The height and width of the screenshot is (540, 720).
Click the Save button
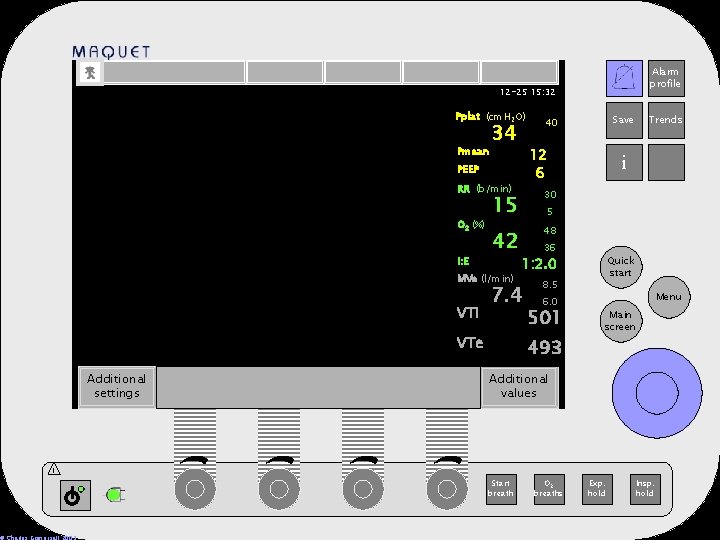[624, 120]
